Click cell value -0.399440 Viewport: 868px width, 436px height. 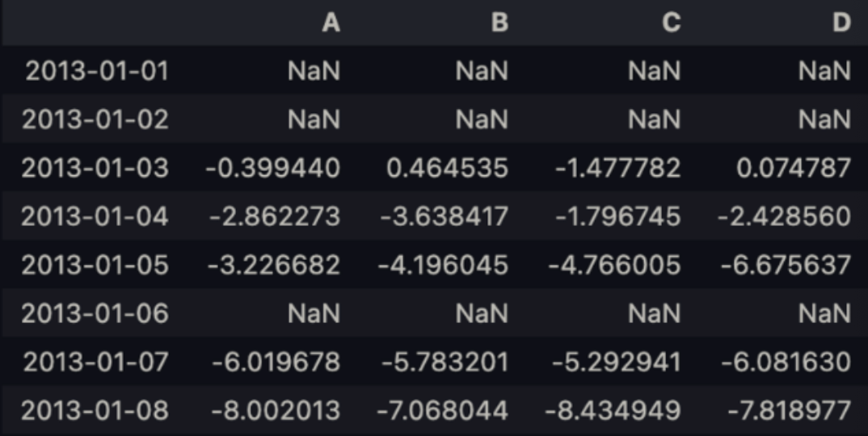[273, 168]
